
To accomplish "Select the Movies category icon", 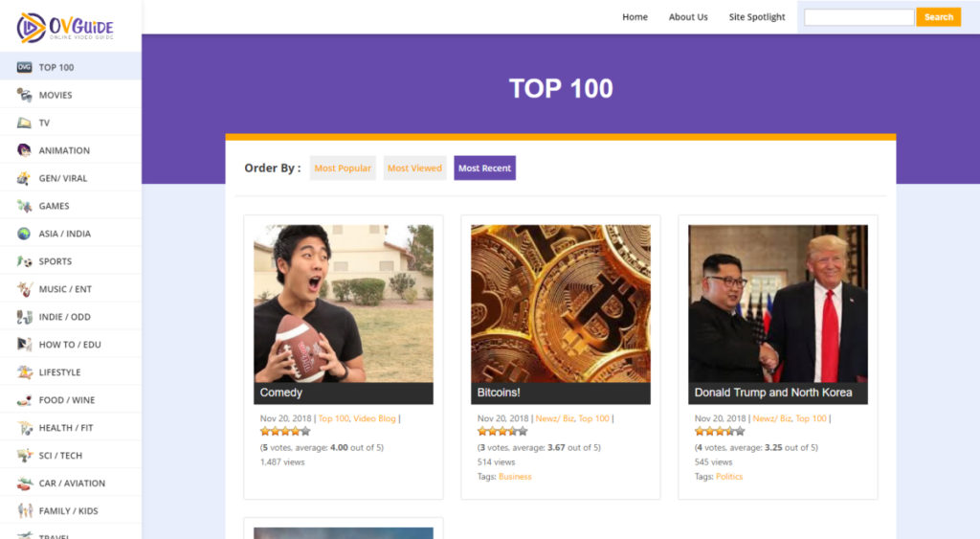I will click(24, 95).
